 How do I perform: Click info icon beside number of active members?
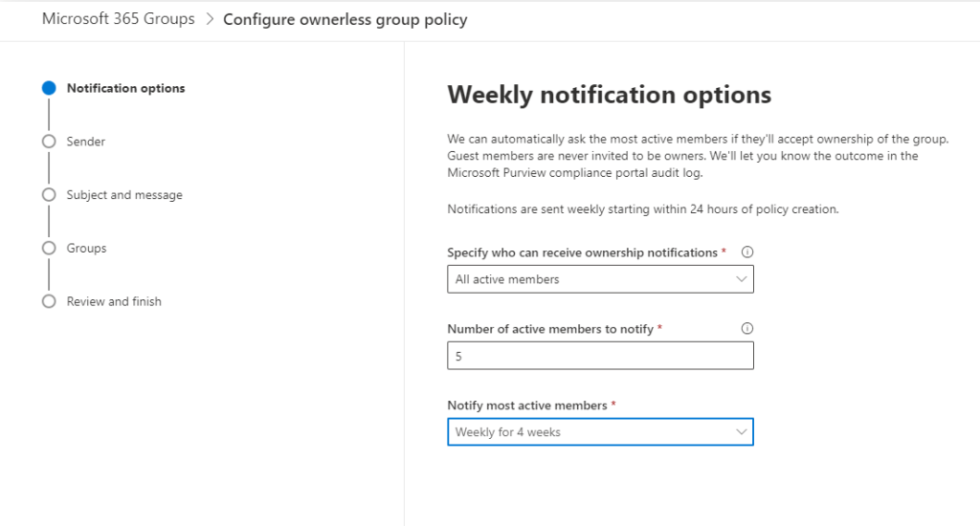(747, 328)
